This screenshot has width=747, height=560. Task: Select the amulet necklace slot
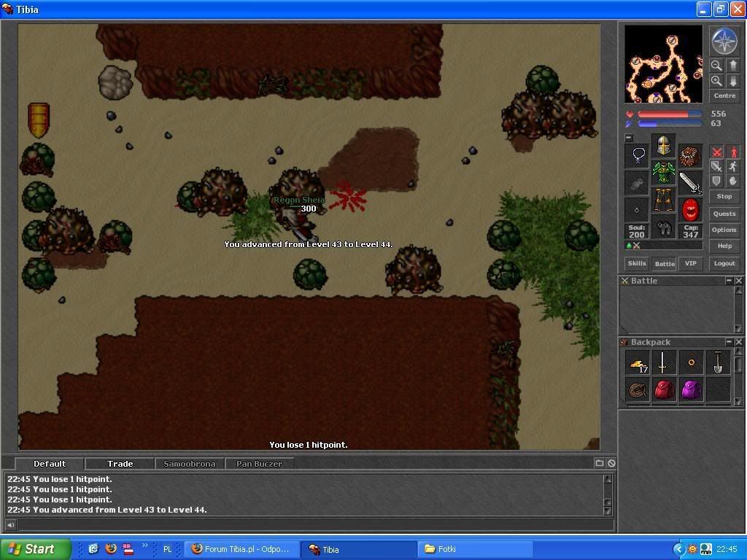point(637,156)
